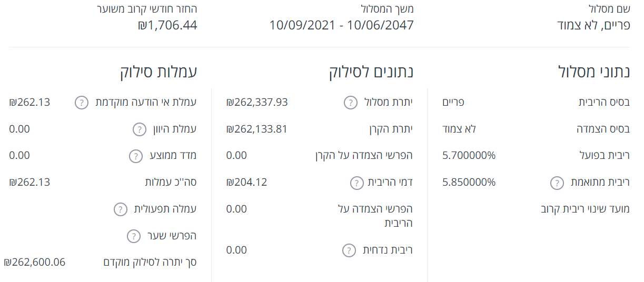Click question mark next to דמי הריבית
This screenshot has height=282, width=644.
pyautogui.click(x=357, y=183)
